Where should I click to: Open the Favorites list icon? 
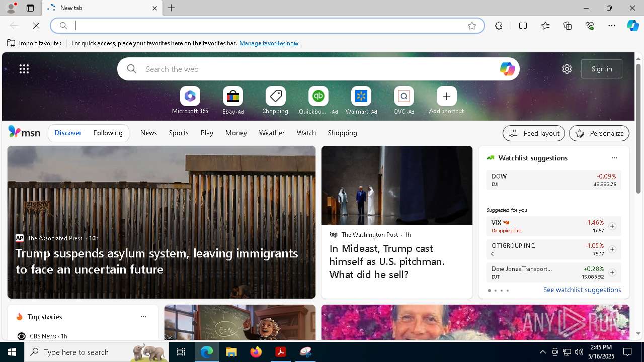[545, 26]
